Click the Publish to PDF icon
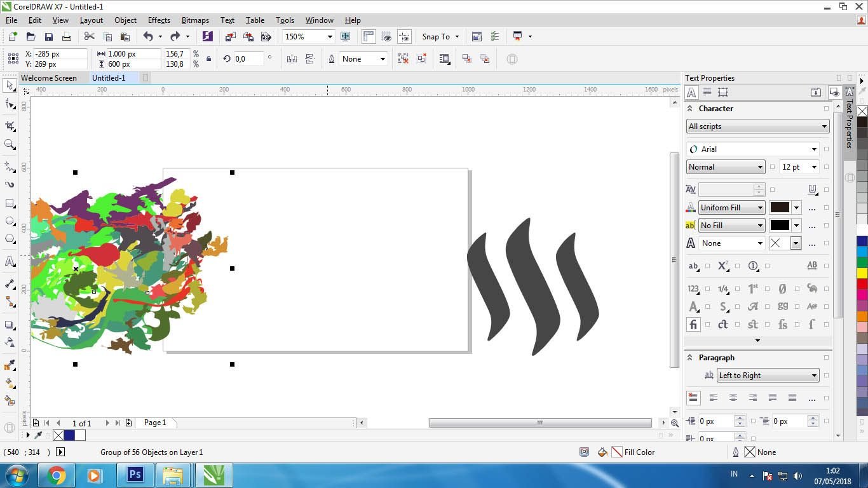868x488 pixels. (266, 37)
